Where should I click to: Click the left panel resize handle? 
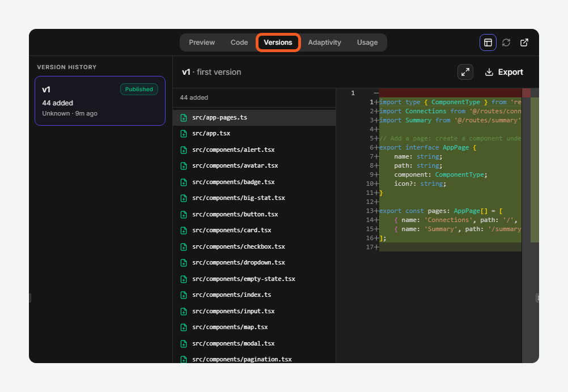[29, 298]
